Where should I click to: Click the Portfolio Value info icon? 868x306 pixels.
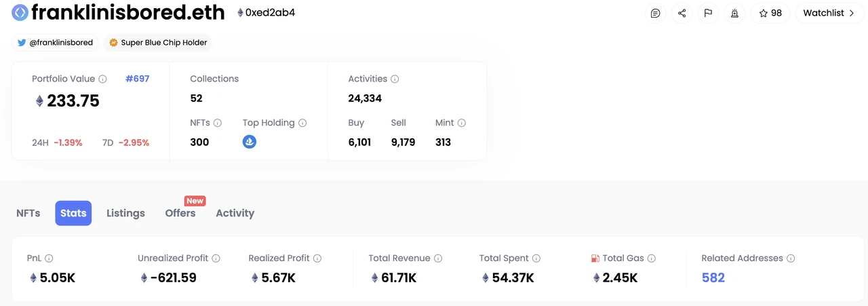point(103,79)
